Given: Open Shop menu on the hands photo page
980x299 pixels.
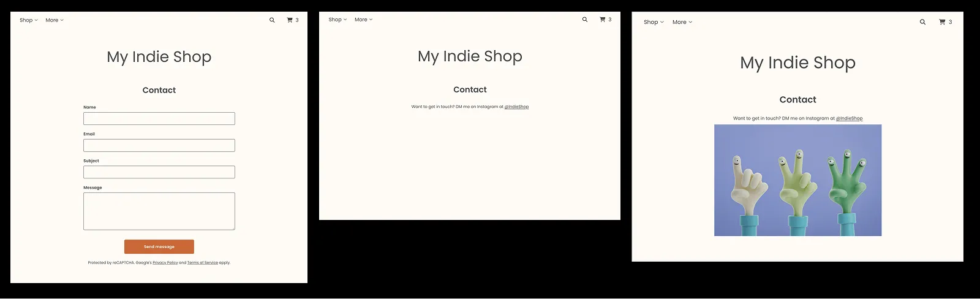Looking at the screenshot, I should (x=653, y=22).
